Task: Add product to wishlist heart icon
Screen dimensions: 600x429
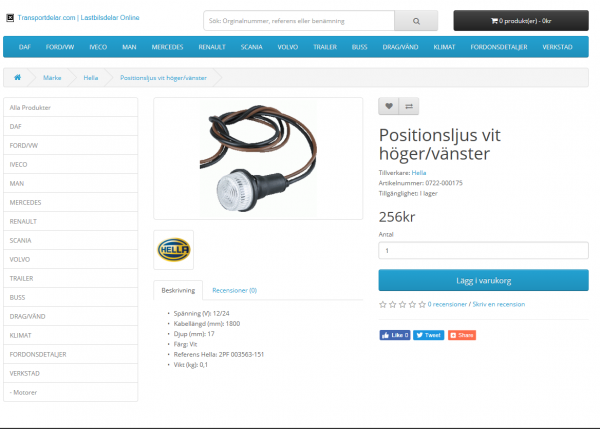Action: pyautogui.click(x=388, y=106)
